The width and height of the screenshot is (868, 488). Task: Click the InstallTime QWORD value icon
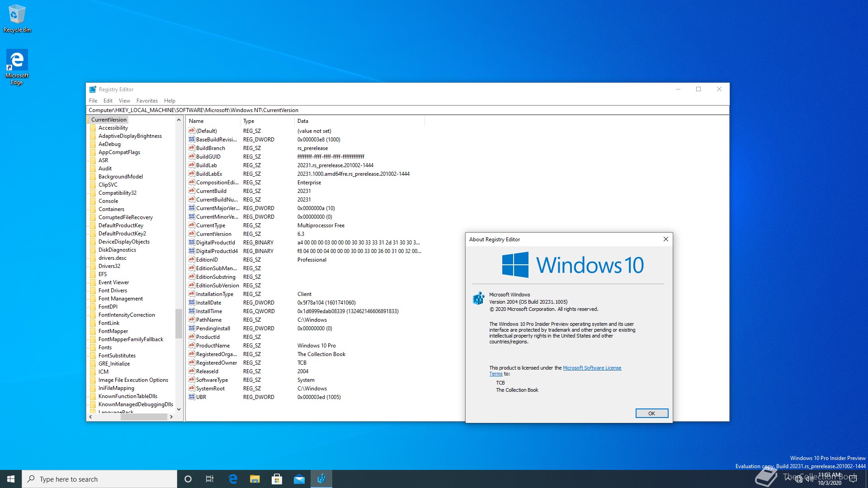click(192, 311)
